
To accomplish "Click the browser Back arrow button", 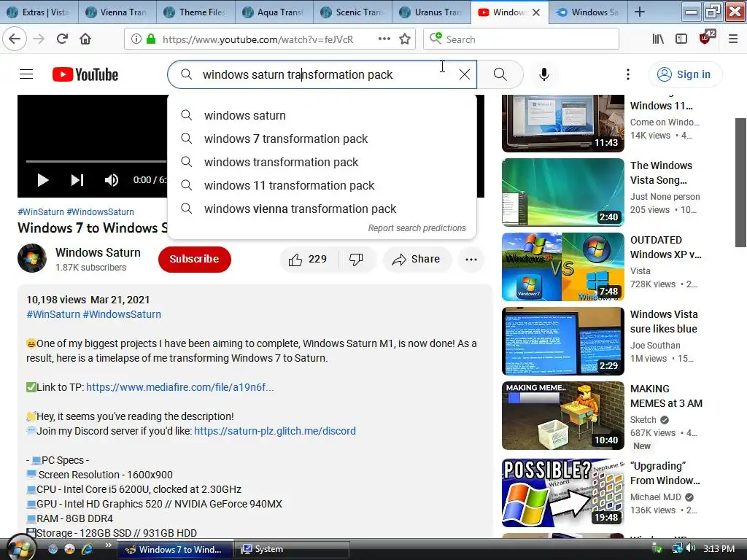I will pos(15,39).
